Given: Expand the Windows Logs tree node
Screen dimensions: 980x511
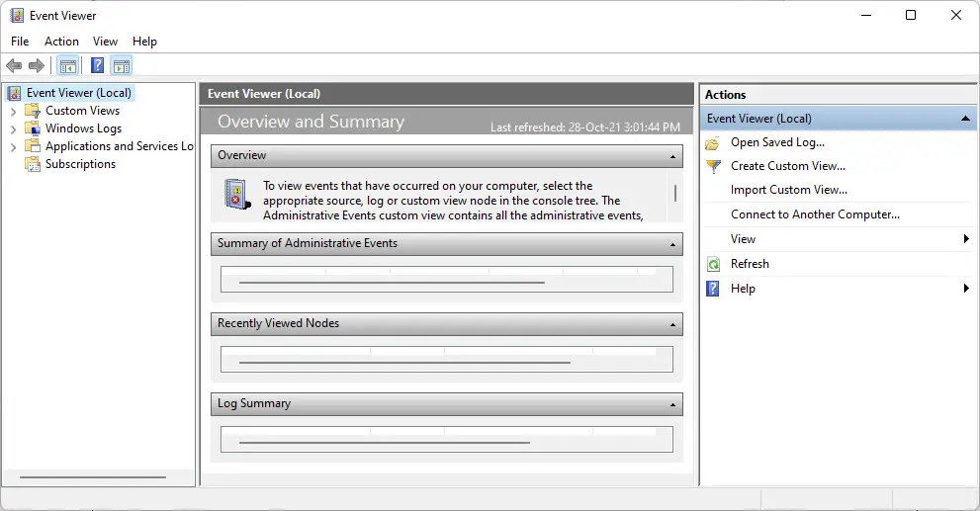Looking at the screenshot, I should click(x=13, y=129).
